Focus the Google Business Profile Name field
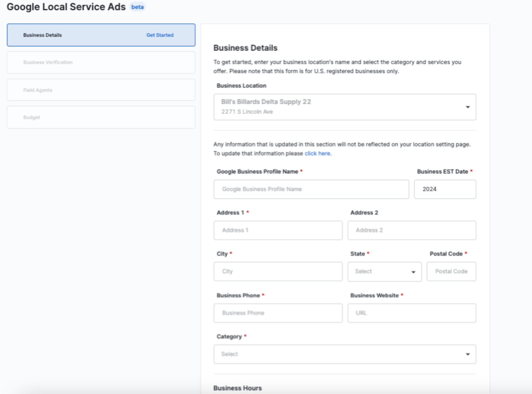This screenshot has height=394, width=532. click(x=311, y=189)
